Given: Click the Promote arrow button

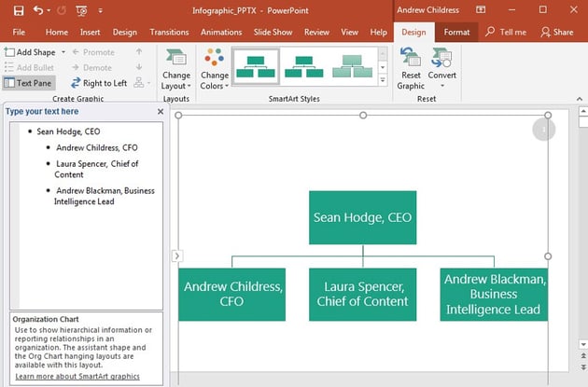Looking at the screenshot, I should point(93,53).
